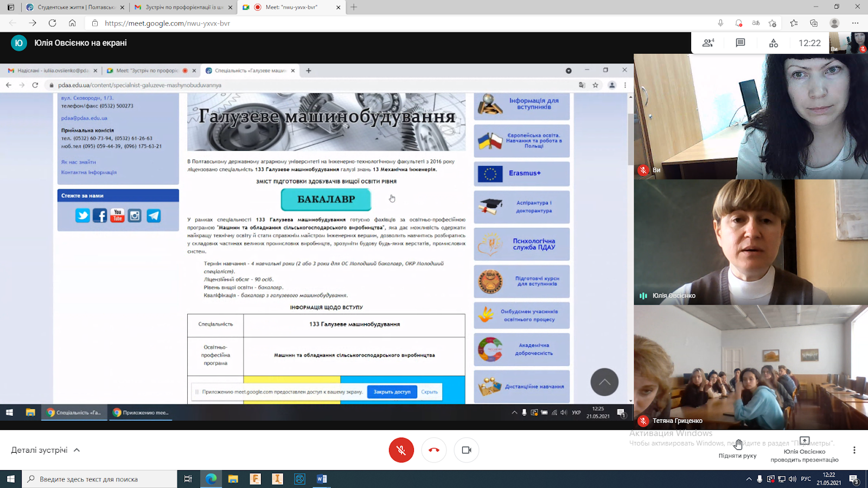Expand Деталі зустрічі meeting details
The height and width of the screenshot is (488, 868).
click(46, 450)
